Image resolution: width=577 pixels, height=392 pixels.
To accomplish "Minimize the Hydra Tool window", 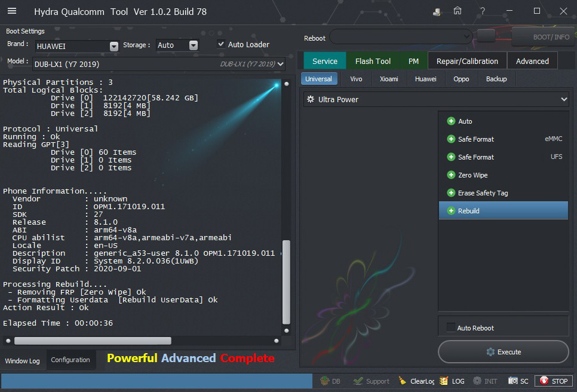I will 510,11.
